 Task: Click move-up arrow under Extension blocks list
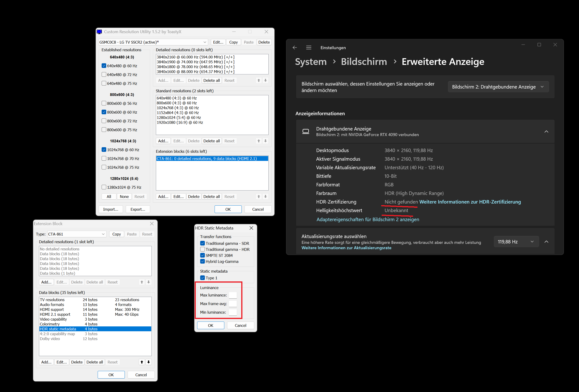pyautogui.click(x=259, y=197)
